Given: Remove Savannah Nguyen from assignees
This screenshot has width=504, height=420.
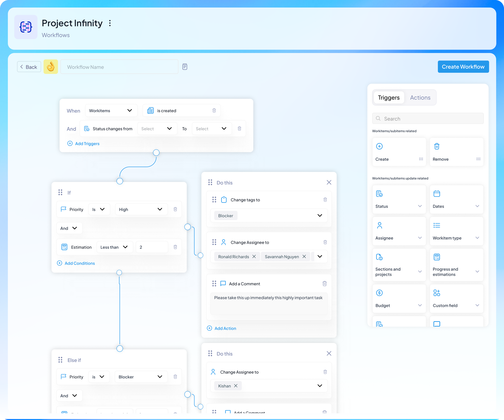Looking at the screenshot, I should pyautogui.click(x=304, y=256).
